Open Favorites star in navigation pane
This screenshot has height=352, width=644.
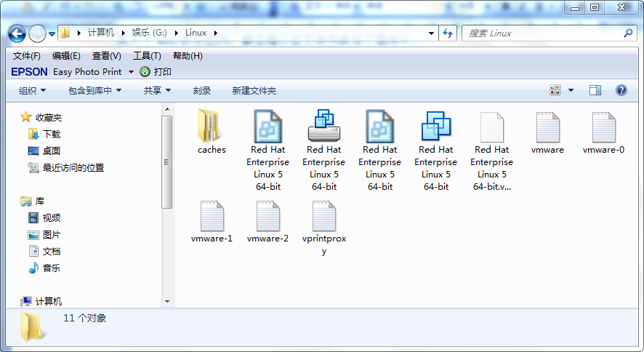coord(26,117)
